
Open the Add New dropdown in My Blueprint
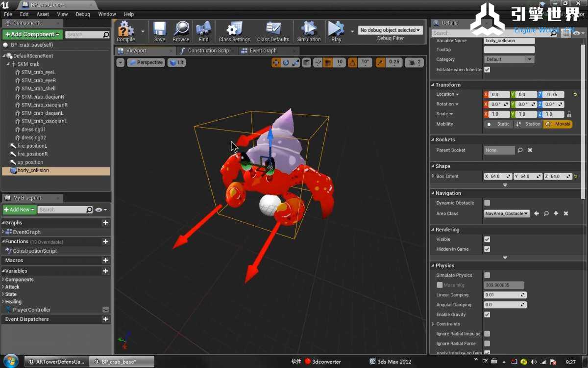coord(20,210)
